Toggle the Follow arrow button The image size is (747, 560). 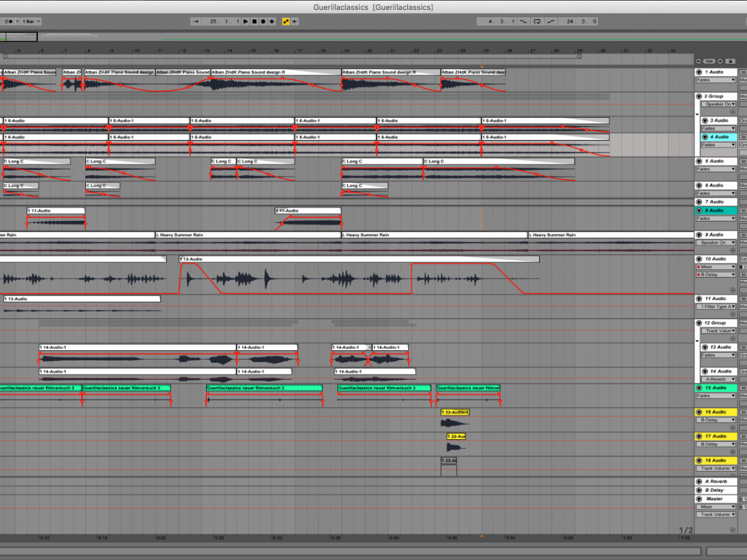click(196, 21)
